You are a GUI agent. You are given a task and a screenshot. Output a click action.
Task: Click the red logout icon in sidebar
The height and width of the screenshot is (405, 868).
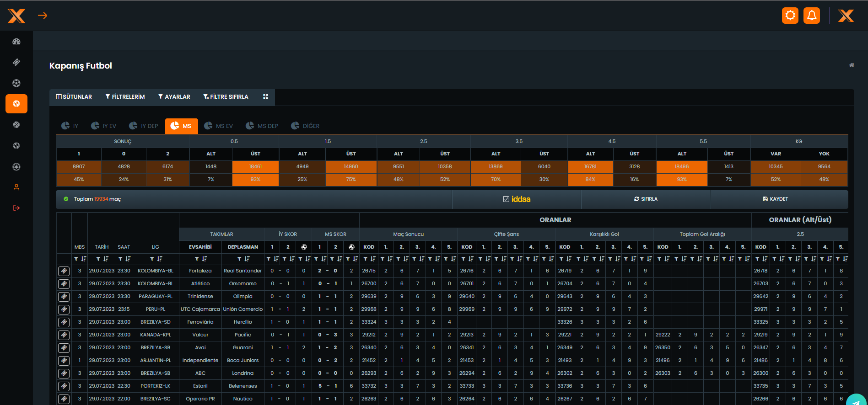click(x=16, y=208)
